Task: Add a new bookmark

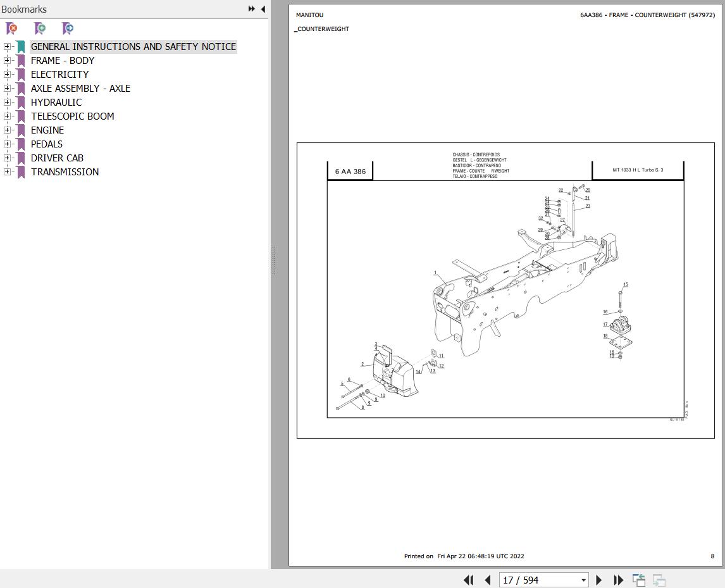Action: tap(39, 28)
